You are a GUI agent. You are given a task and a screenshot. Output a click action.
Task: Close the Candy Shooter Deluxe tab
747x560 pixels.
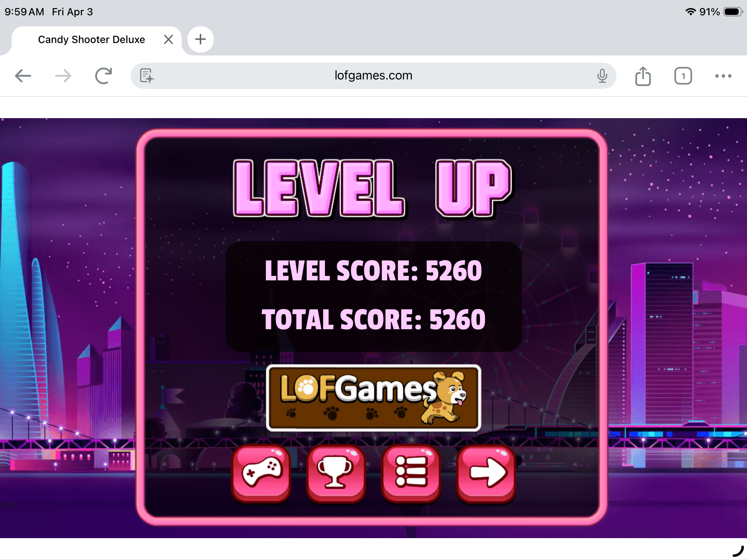(x=169, y=39)
